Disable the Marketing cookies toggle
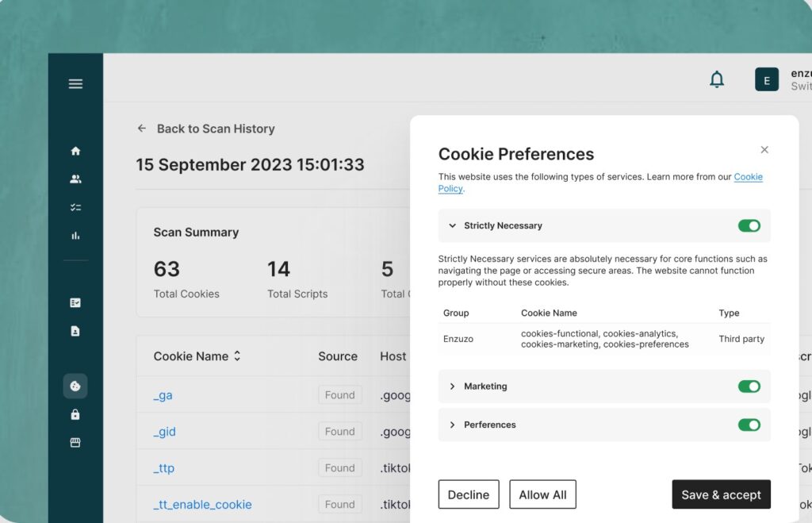Image resolution: width=812 pixels, height=523 pixels. (x=749, y=386)
